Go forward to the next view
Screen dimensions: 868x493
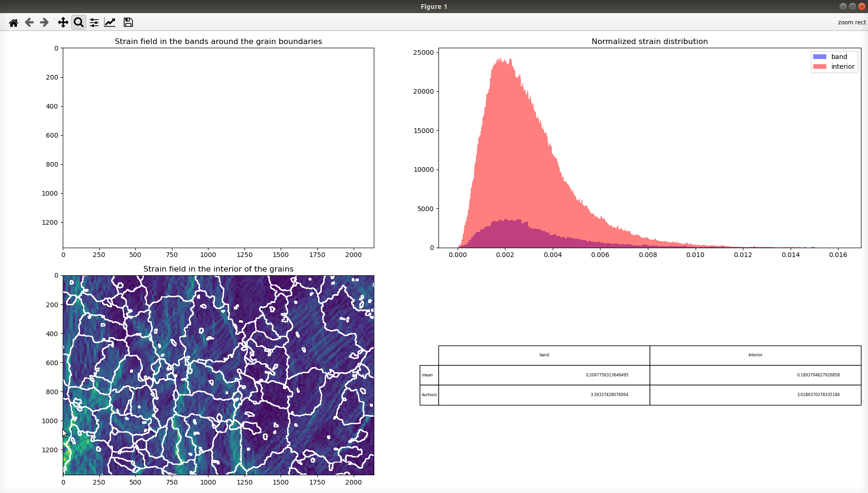point(45,22)
